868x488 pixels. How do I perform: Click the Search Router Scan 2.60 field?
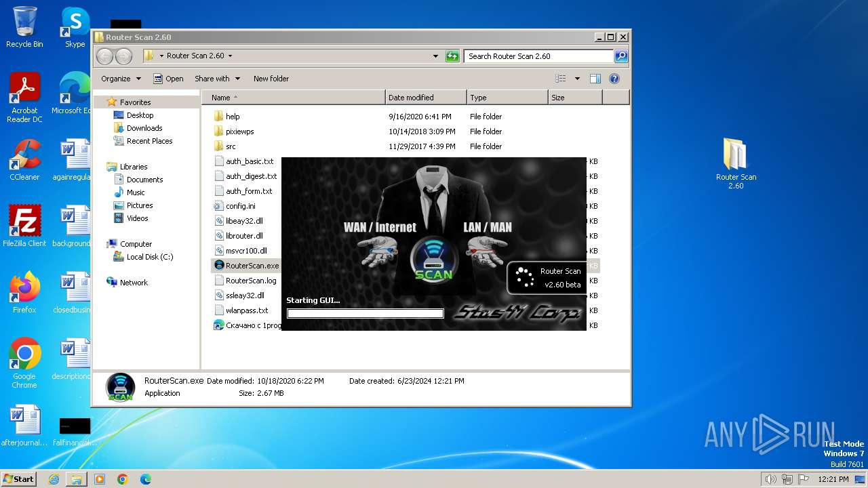pos(539,56)
